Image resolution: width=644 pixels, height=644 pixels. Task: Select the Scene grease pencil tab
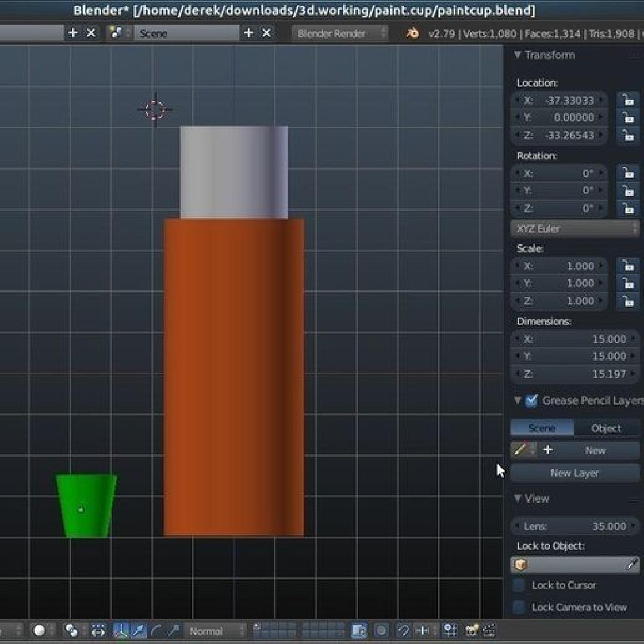[541, 428]
